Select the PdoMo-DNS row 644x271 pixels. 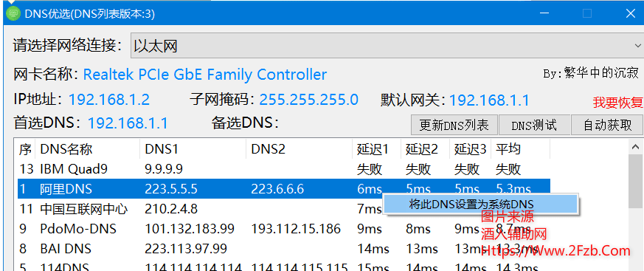click(283, 229)
